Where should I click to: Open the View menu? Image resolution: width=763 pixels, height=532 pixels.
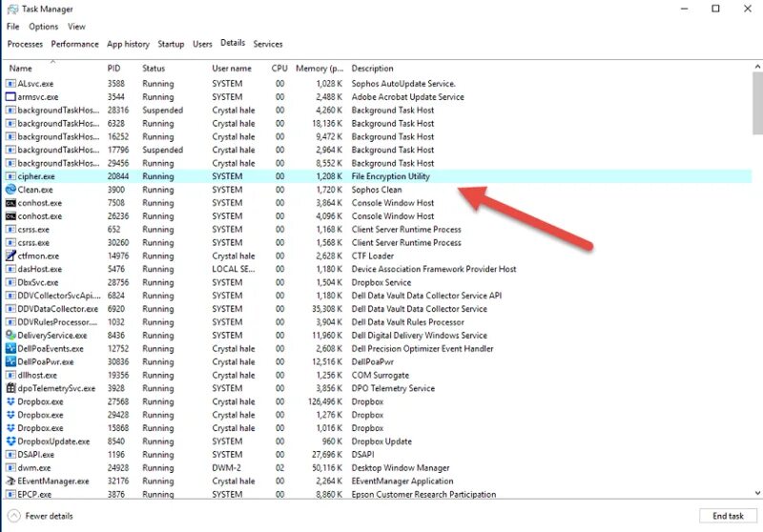(76, 27)
